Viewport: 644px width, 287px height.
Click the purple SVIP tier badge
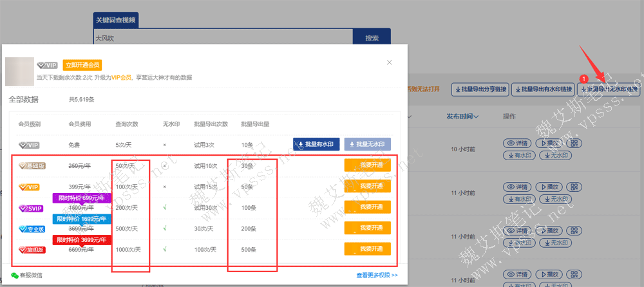pos(31,208)
